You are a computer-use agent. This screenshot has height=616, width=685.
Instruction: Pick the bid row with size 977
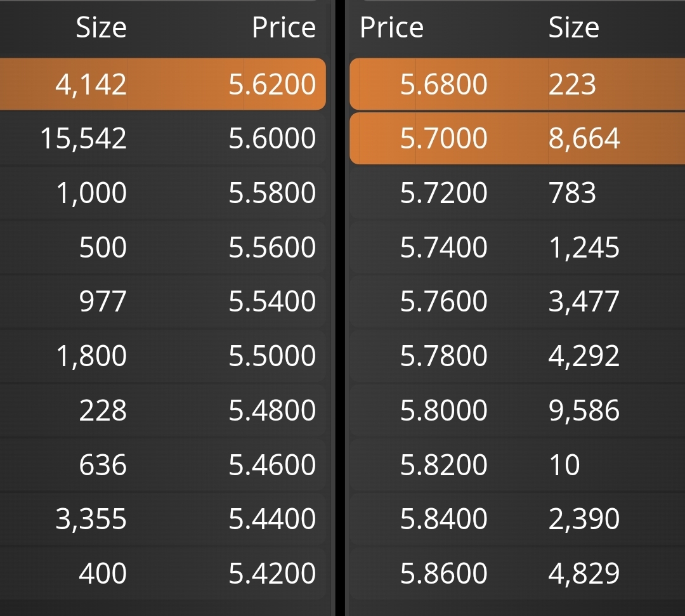click(162, 301)
